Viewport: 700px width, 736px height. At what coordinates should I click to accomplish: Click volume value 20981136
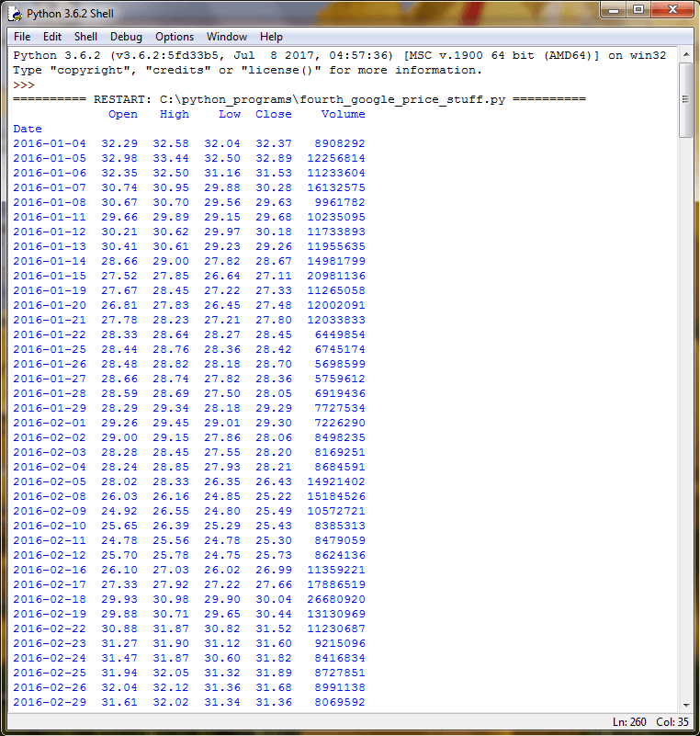(336, 276)
